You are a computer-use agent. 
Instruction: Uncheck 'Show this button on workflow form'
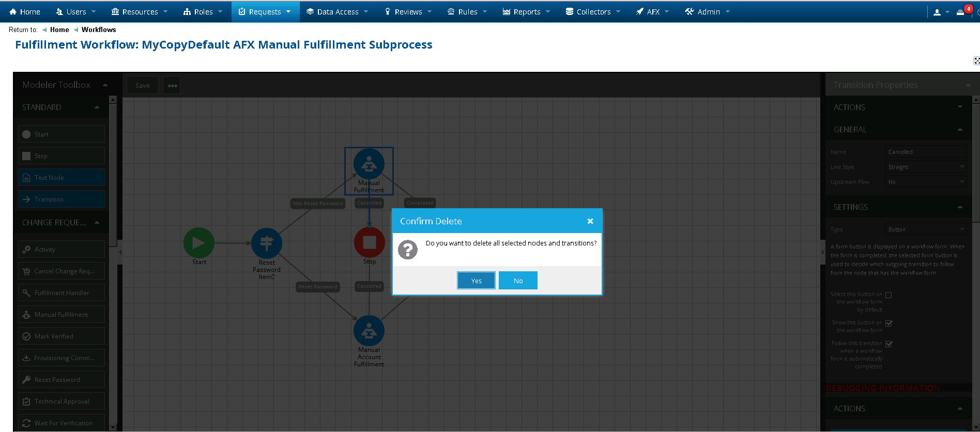tap(889, 323)
